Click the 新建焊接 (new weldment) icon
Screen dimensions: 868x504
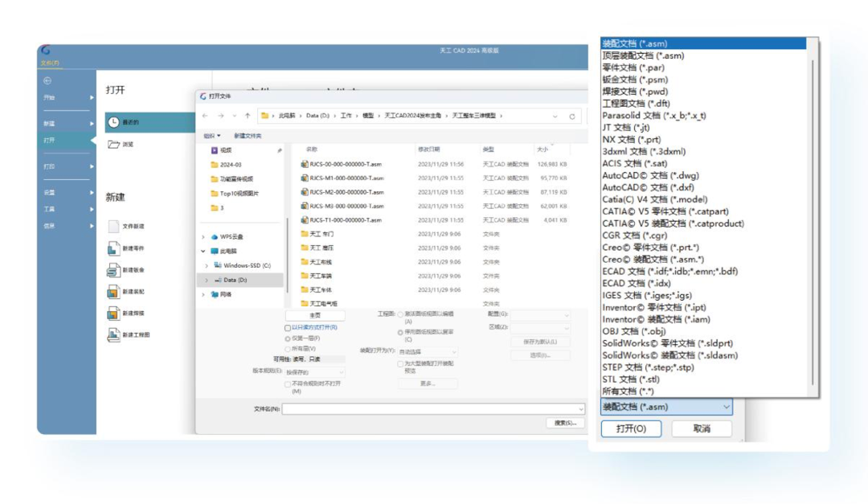113,313
